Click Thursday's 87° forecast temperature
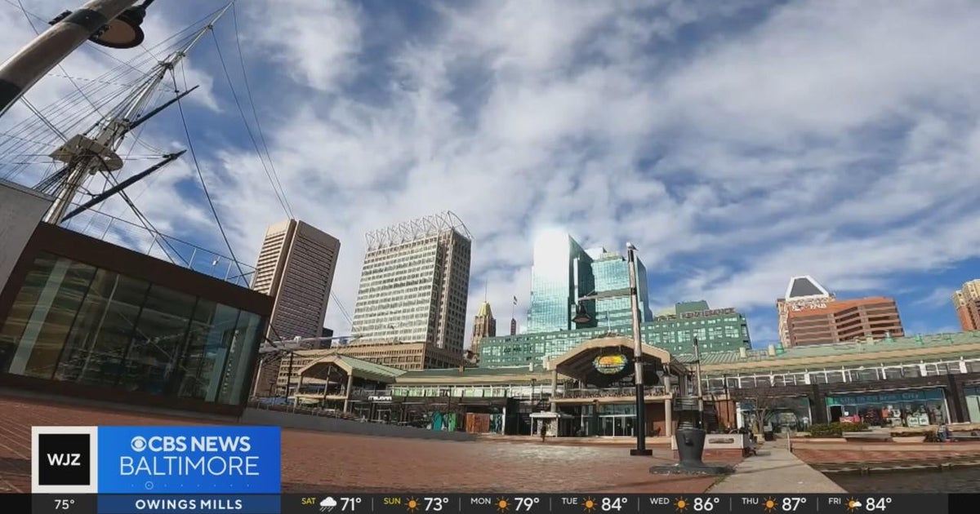Screen dimensions: 980x514 pos(794,504)
